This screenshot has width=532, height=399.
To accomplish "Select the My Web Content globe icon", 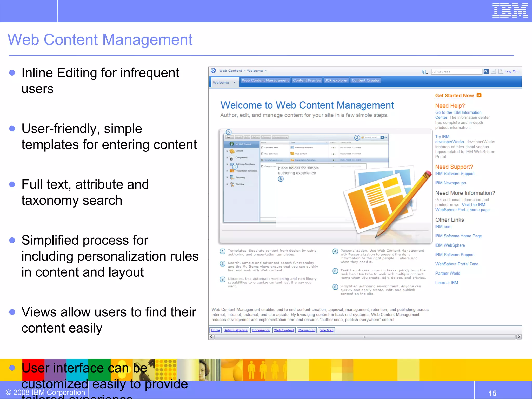I will click(x=231, y=144).
